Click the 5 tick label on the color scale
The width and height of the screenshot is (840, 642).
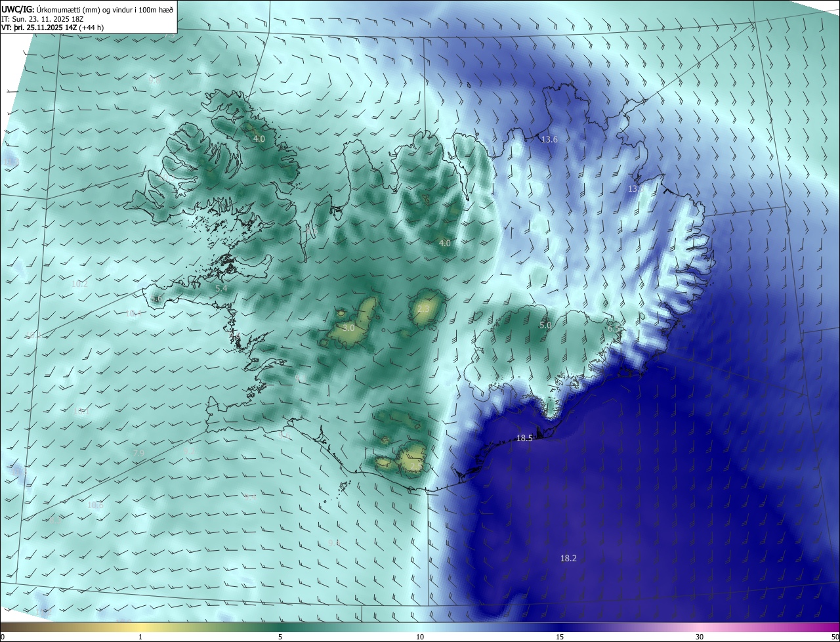tap(280, 637)
